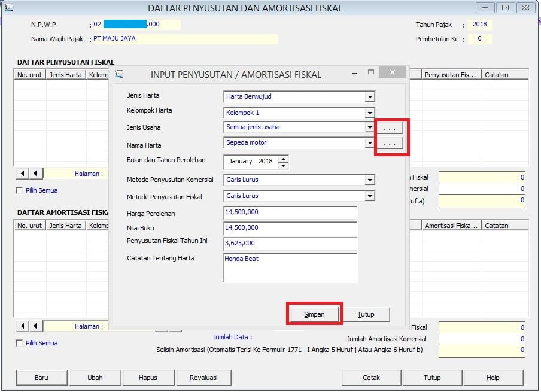The width and height of the screenshot is (541, 392).
Task: Click Tutup button in the main window
Action: [432, 378]
